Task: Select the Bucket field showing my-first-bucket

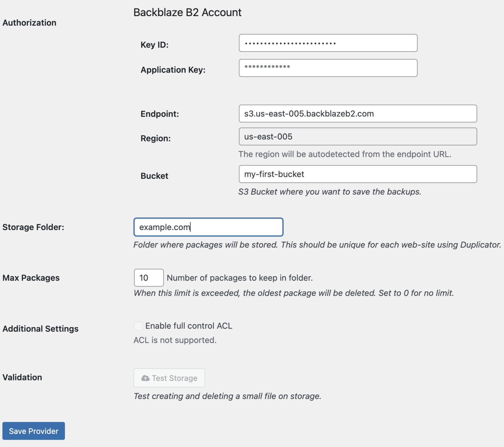Action: 357,174
